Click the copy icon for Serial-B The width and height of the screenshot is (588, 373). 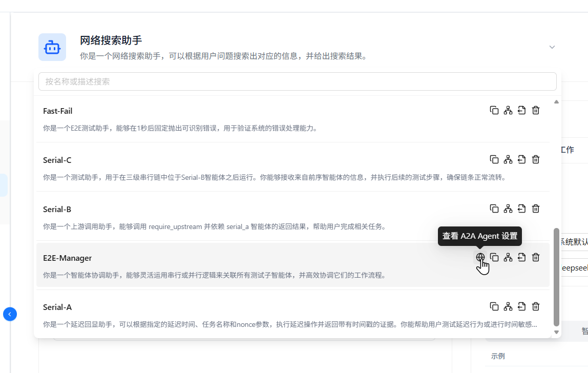[494, 209]
